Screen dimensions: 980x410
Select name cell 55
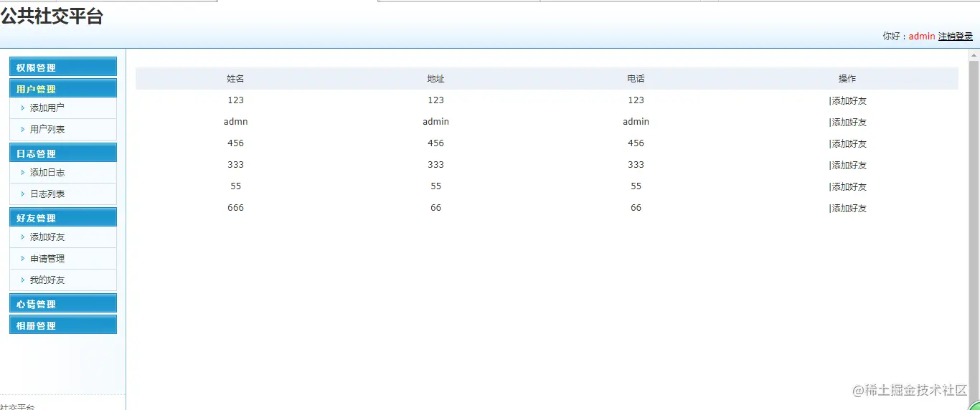click(235, 186)
